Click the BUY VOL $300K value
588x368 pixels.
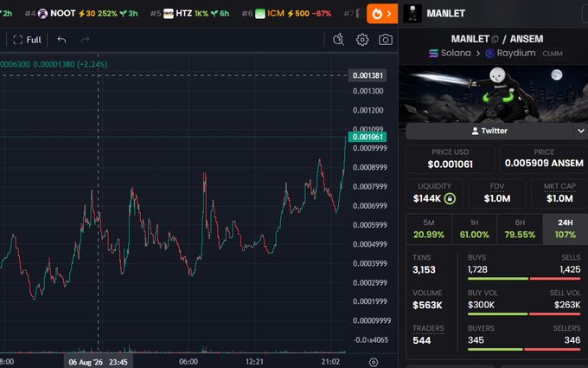tap(481, 305)
